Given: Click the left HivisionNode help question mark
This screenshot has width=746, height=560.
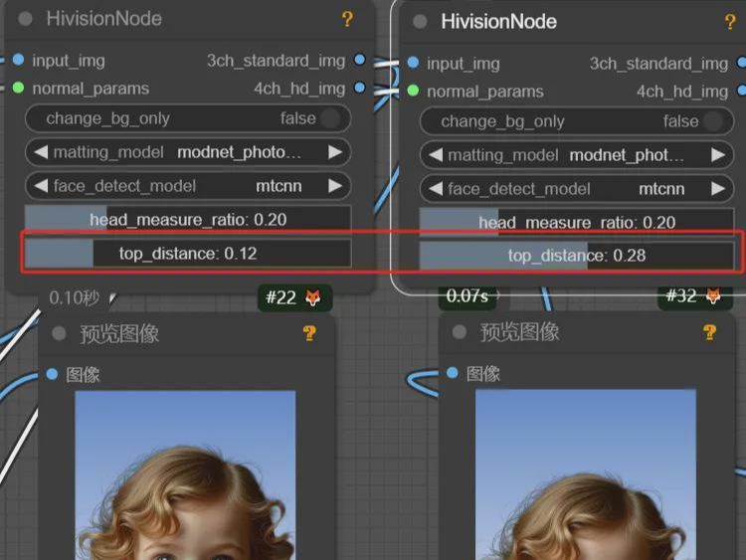Looking at the screenshot, I should point(347,19).
